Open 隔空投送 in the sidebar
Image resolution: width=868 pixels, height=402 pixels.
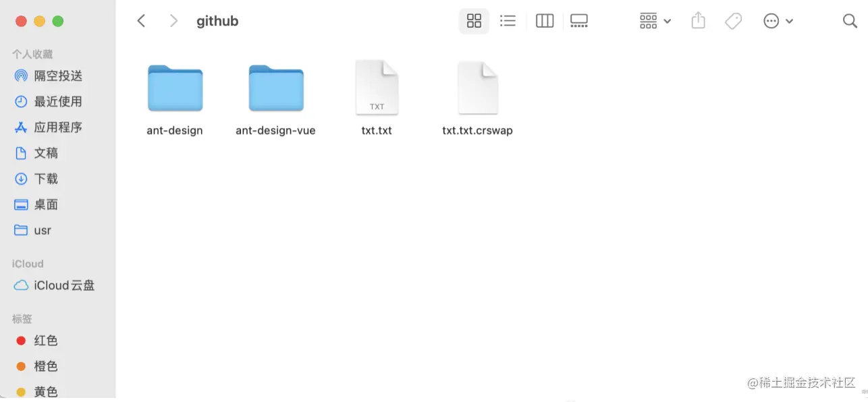point(58,76)
